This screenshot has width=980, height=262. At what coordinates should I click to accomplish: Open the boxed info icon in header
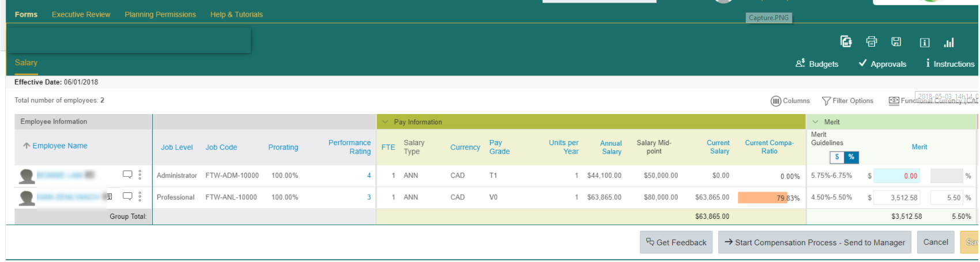click(925, 42)
